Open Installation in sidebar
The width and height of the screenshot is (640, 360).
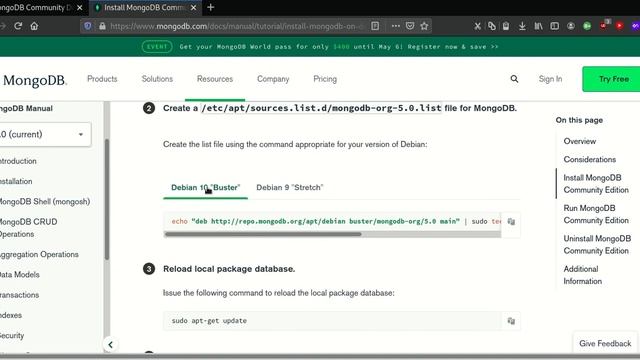(x=16, y=181)
